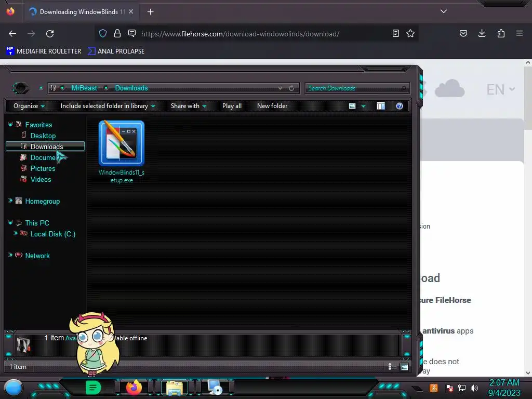Screen dimensions: 532x399
Task: Select Local Disk (C:)
Action: (52, 234)
